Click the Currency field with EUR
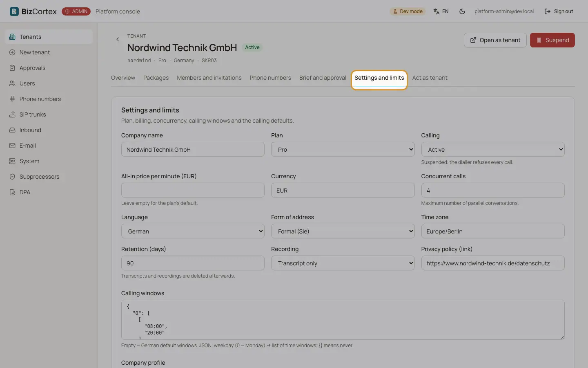This screenshot has width=588, height=368. pyautogui.click(x=343, y=190)
